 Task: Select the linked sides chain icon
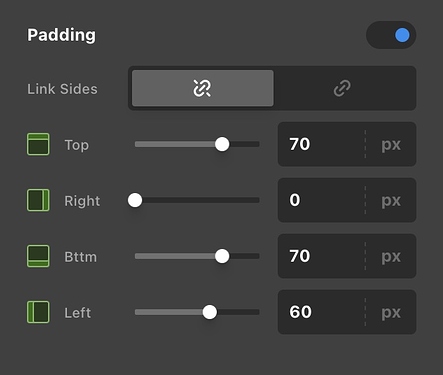click(342, 88)
